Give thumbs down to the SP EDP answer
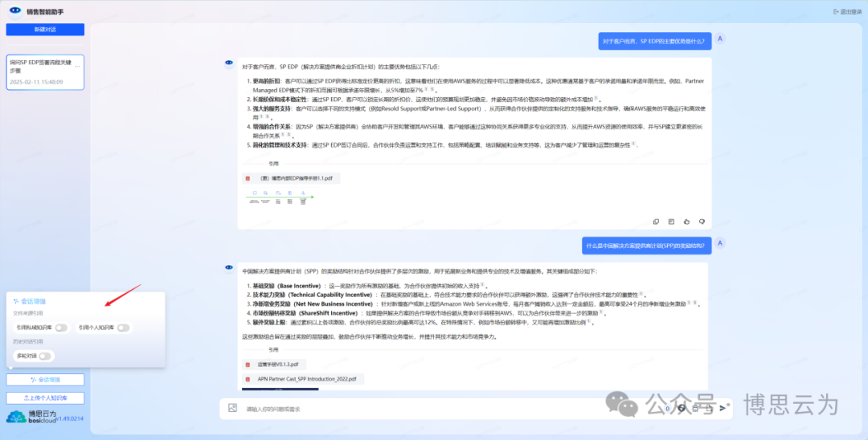The image size is (868, 440). click(702, 222)
